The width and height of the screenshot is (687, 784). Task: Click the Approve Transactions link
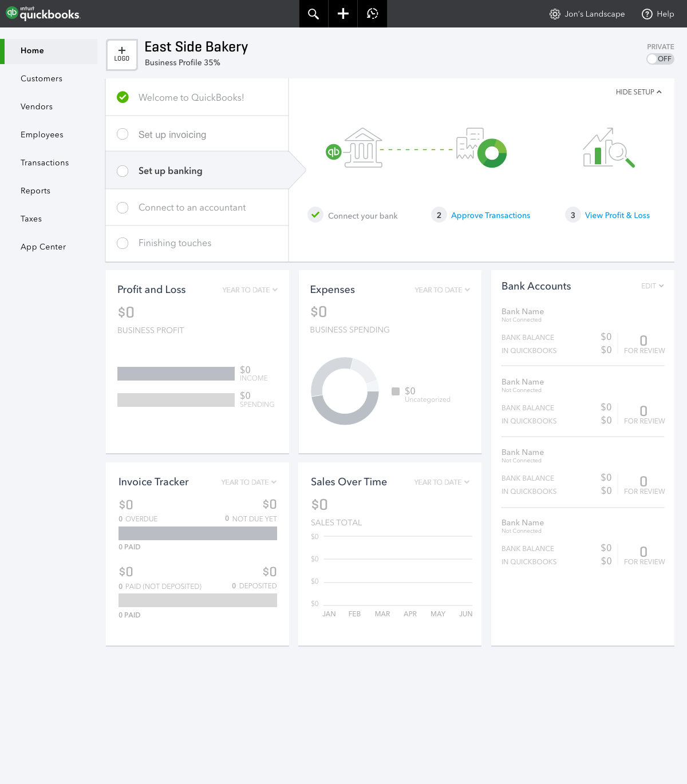click(491, 215)
